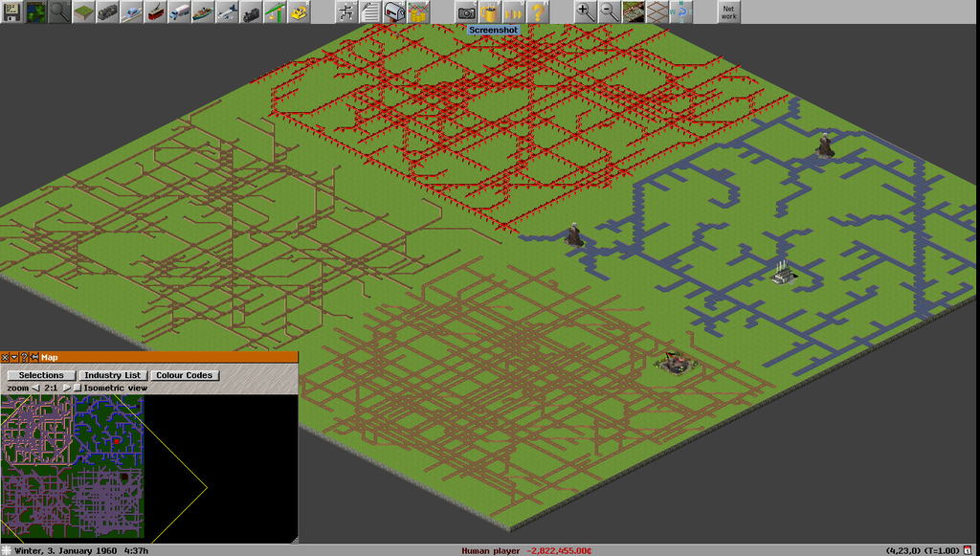Click the snowflake season icon in the status bar
980x556 pixels.
pyautogui.click(x=7, y=550)
